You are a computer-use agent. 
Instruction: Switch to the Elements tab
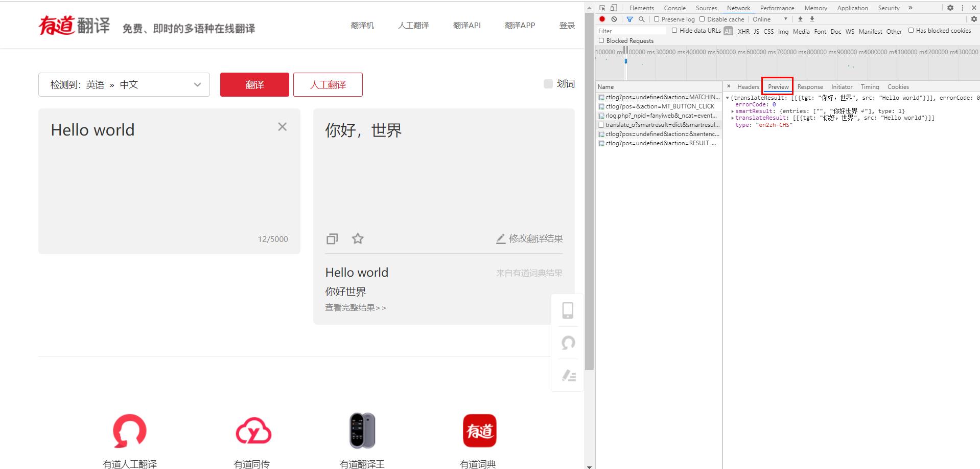pyautogui.click(x=642, y=8)
